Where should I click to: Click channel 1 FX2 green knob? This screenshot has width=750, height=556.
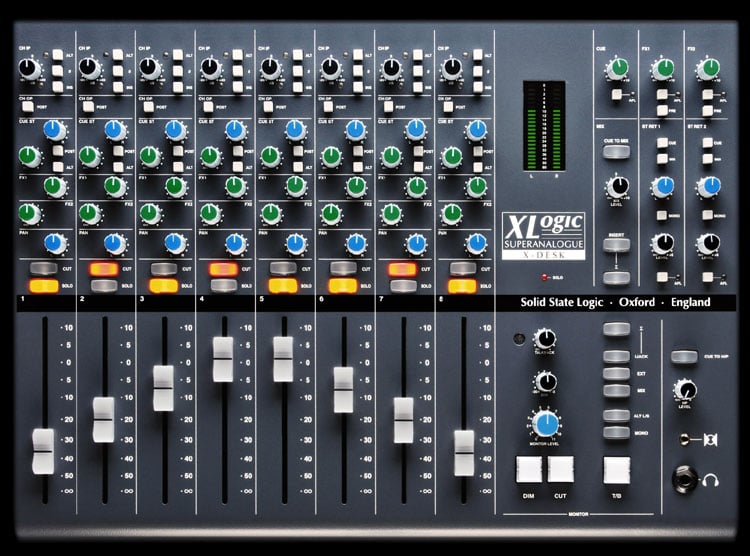[x=30, y=213]
